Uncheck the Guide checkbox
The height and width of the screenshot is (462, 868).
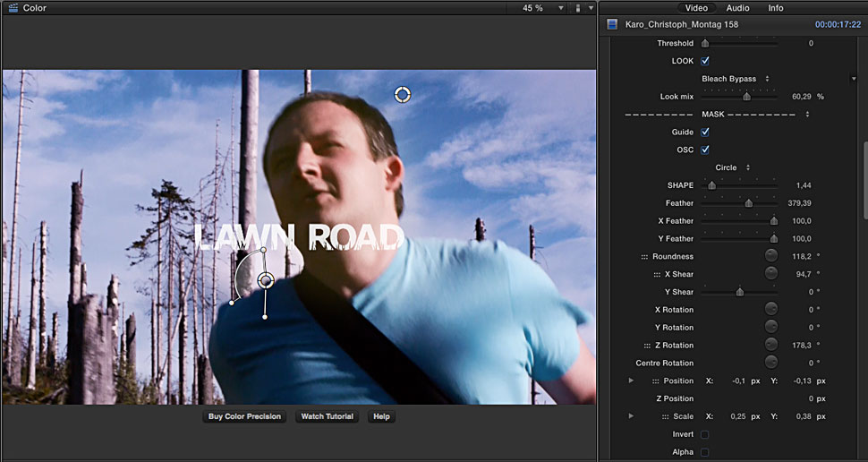(705, 132)
